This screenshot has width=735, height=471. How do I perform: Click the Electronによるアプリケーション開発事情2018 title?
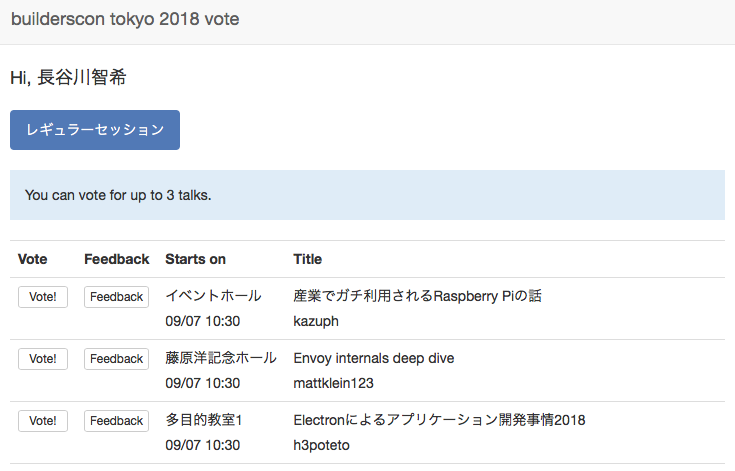439,420
